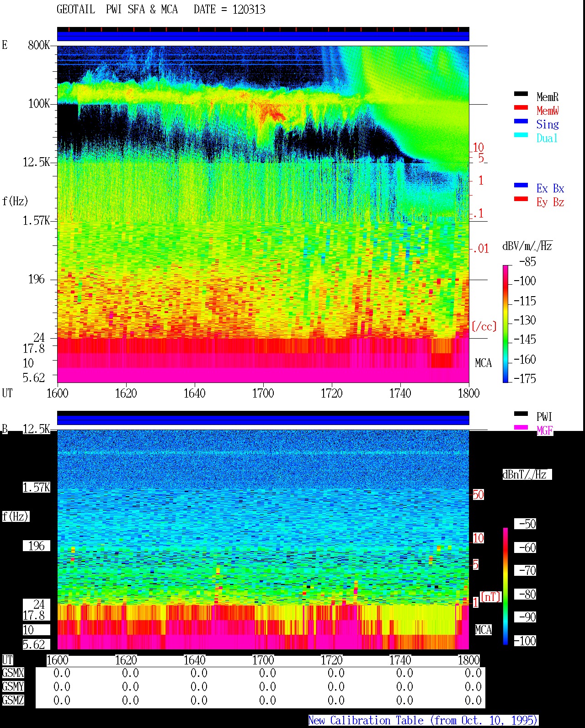Click the red 50 scale label on B panel

478,494
